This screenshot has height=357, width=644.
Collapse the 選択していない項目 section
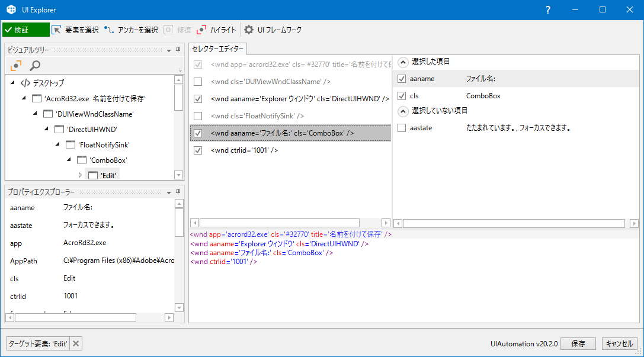403,111
